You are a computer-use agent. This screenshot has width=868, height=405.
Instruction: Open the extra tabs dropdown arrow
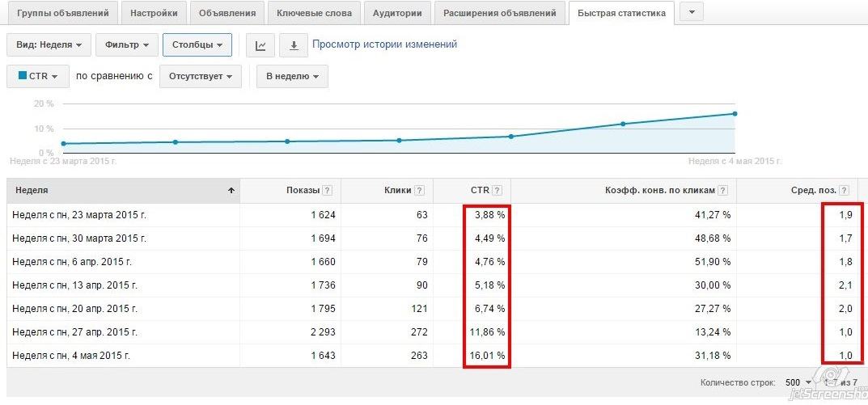(x=692, y=12)
